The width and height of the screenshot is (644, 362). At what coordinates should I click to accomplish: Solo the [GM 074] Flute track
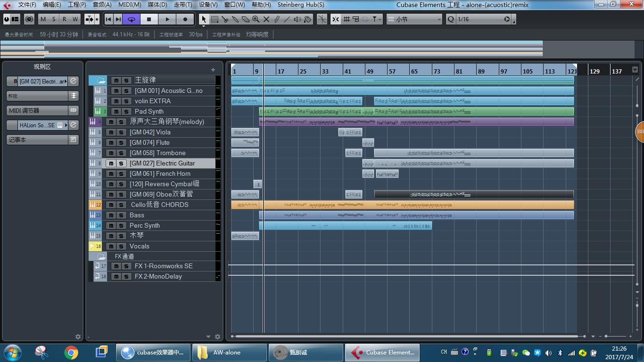(x=121, y=142)
